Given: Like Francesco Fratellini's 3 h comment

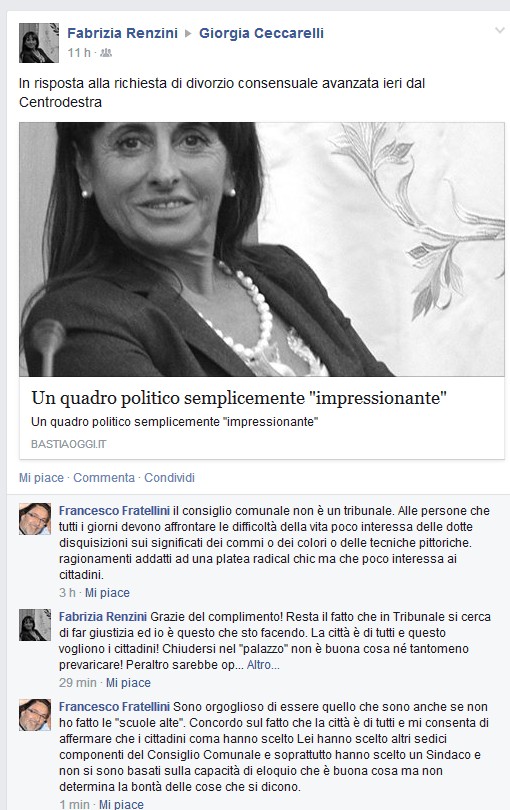Looking at the screenshot, I should pos(107,593).
